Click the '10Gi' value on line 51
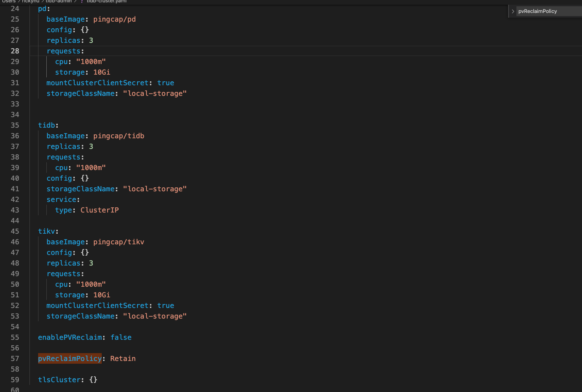The height and width of the screenshot is (392, 582). coord(102,295)
